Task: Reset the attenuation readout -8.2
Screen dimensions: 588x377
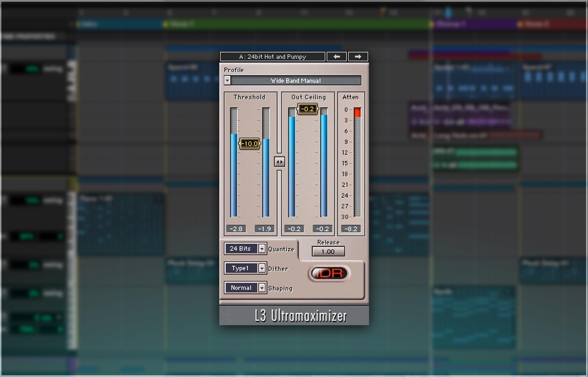Action: (351, 229)
